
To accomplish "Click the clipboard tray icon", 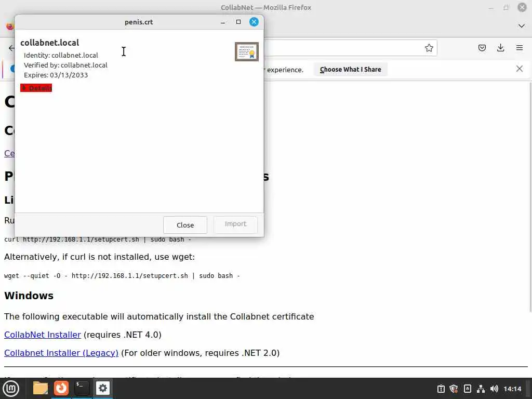I will (x=441, y=389).
